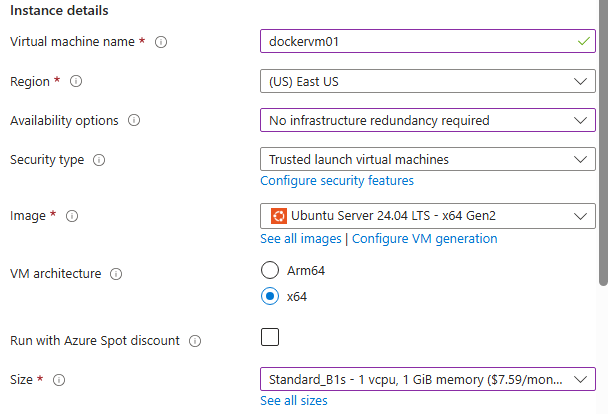608x414 pixels.
Task: Open info tooltip for Availability options
Action: (x=134, y=121)
